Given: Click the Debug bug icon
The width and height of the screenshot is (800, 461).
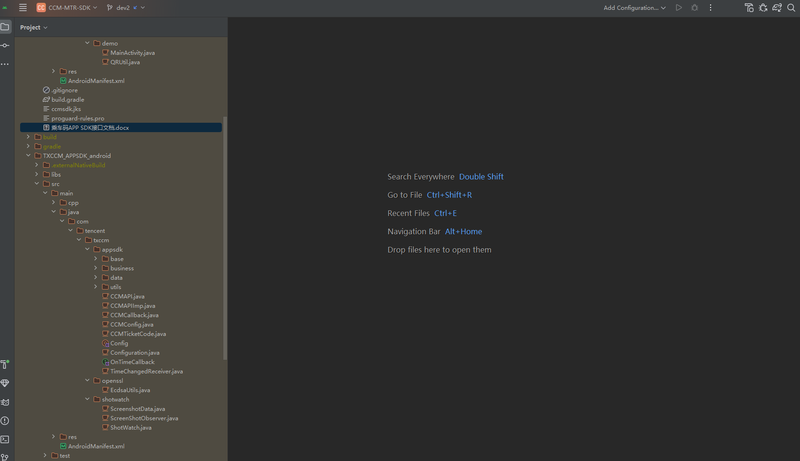Looking at the screenshot, I should coord(695,8).
